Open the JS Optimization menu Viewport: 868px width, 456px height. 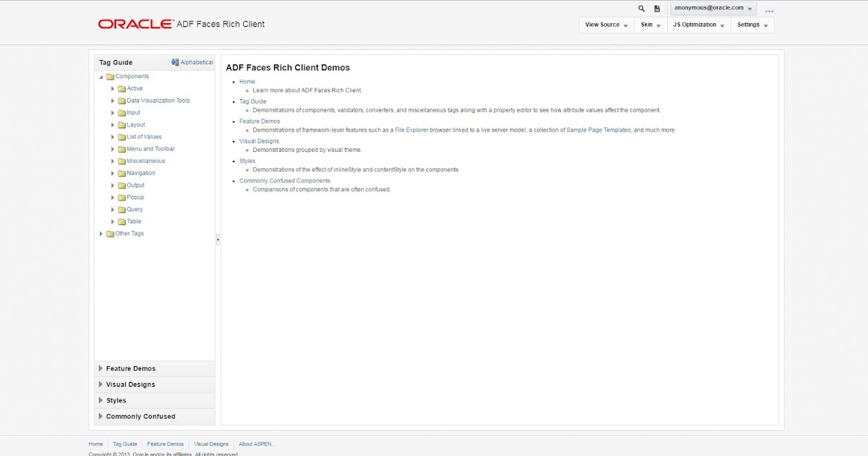click(x=697, y=25)
